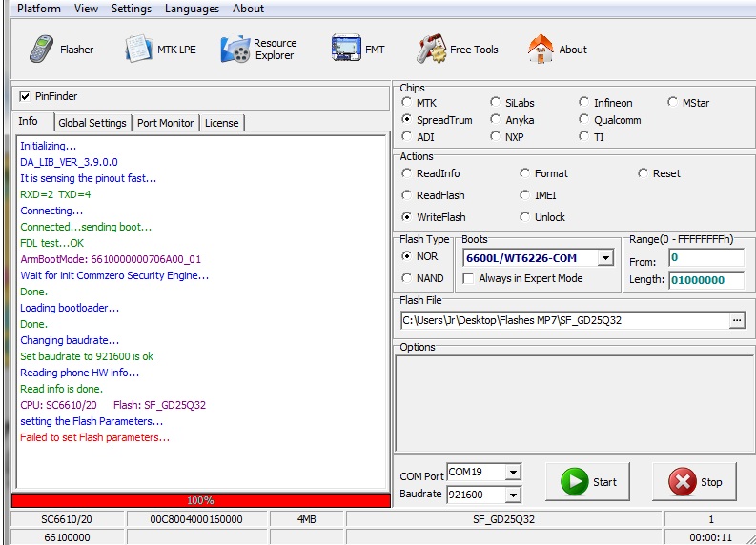This screenshot has height=545, width=756.
Task: Click the 'Failed to set Flash parameters...' log line
Action: (95, 437)
